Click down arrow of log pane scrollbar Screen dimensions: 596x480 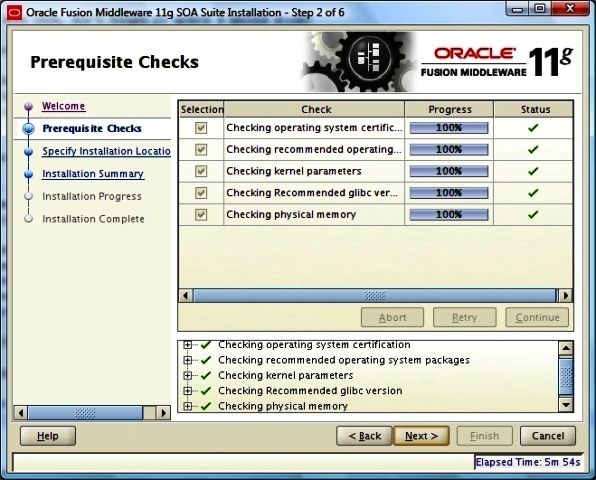coord(566,405)
